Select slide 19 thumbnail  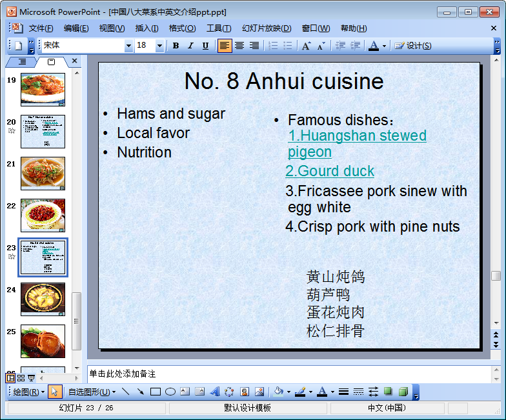click(43, 89)
